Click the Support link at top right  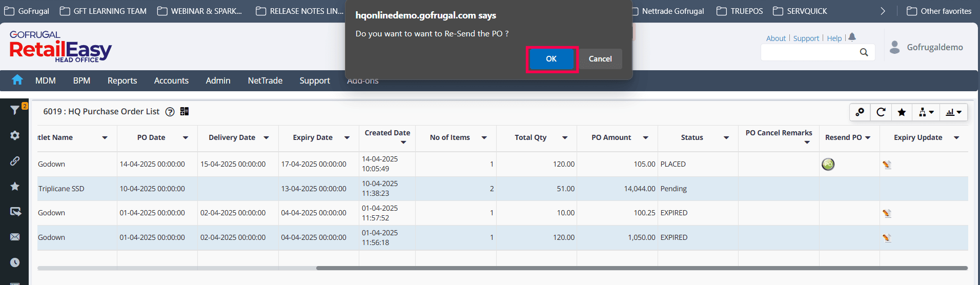click(806, 38)
